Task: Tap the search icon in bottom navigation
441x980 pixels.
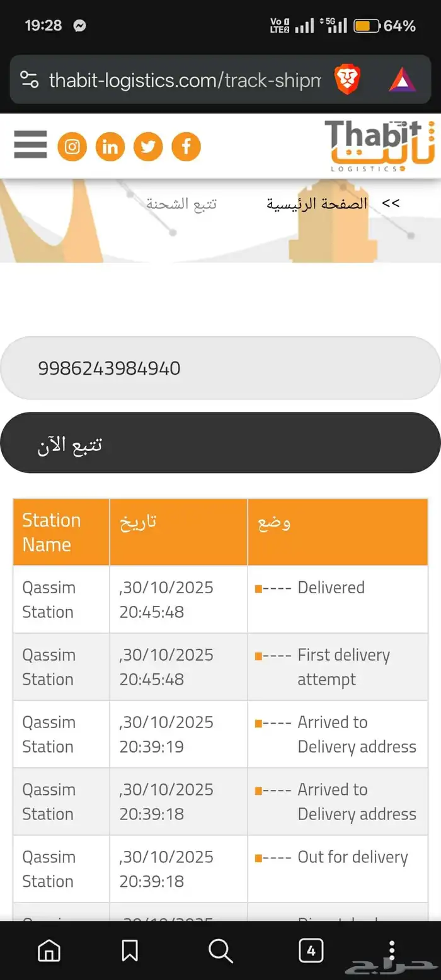Action: tap(220, 950)
